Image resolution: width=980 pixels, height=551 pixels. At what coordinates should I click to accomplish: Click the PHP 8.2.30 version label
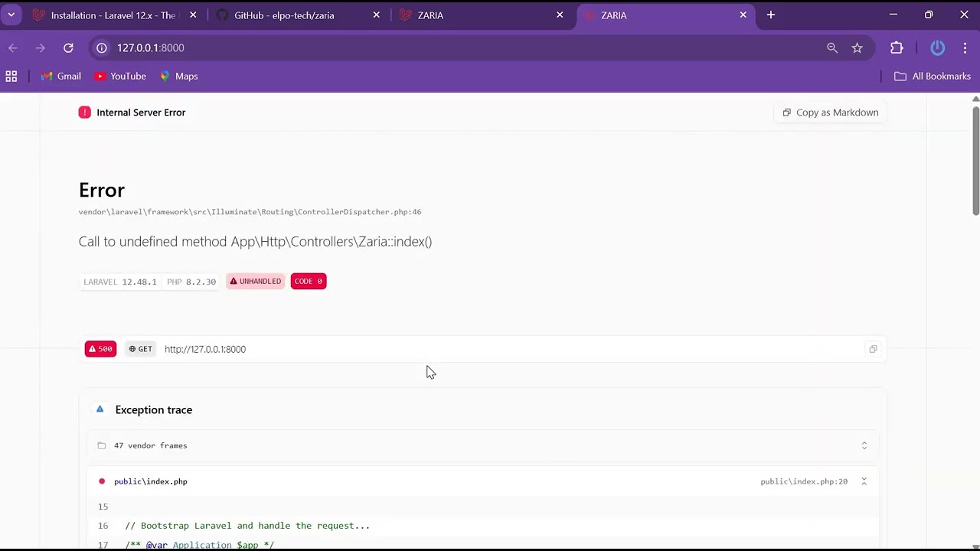point(191,282)
